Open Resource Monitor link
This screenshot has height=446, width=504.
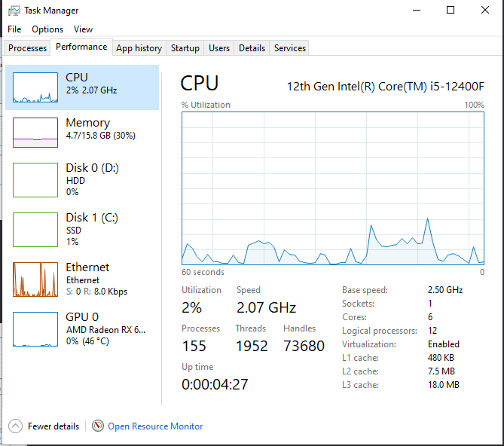(155, 426)
